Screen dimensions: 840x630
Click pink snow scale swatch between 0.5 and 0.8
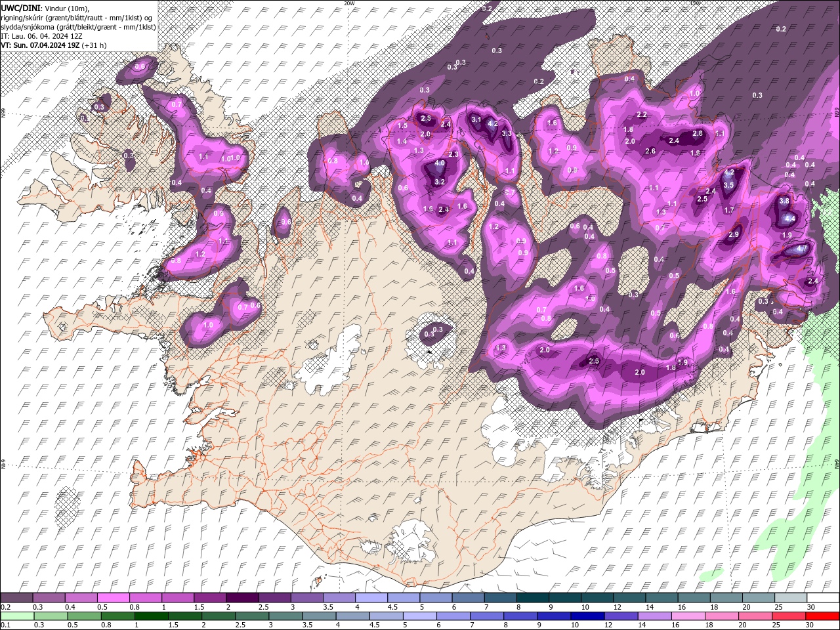113,598
